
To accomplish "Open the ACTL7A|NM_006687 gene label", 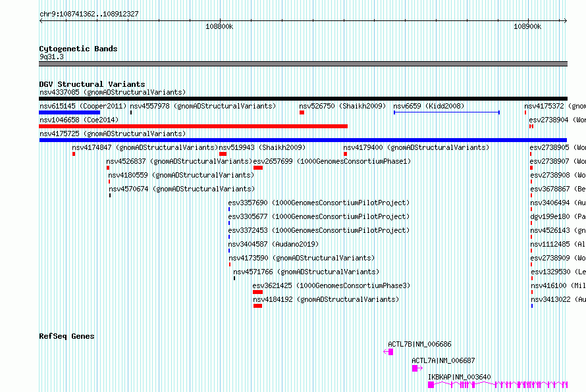I will 443,360.
